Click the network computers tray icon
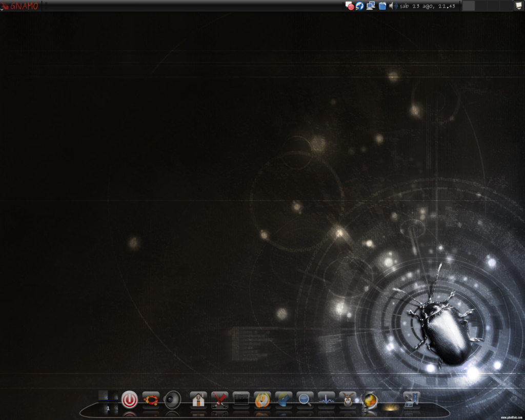525x420 pixels. (x=371, y=6)
